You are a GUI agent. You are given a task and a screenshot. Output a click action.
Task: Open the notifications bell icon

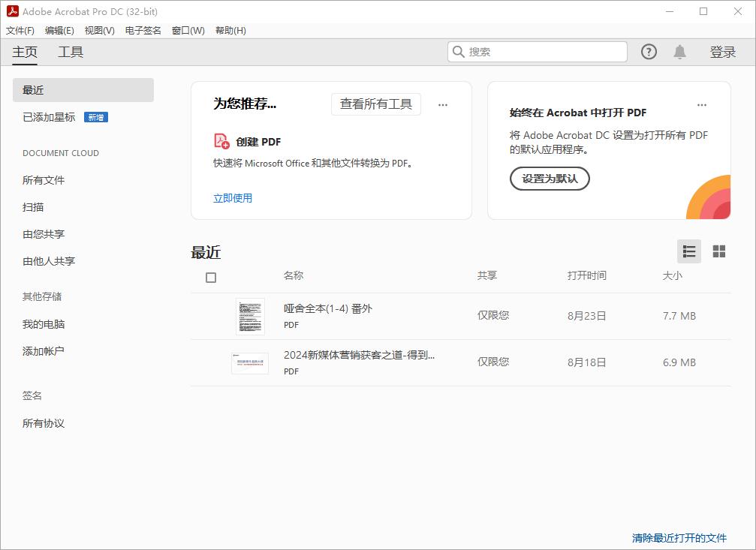pyautogui.click(x=679, y=52)
